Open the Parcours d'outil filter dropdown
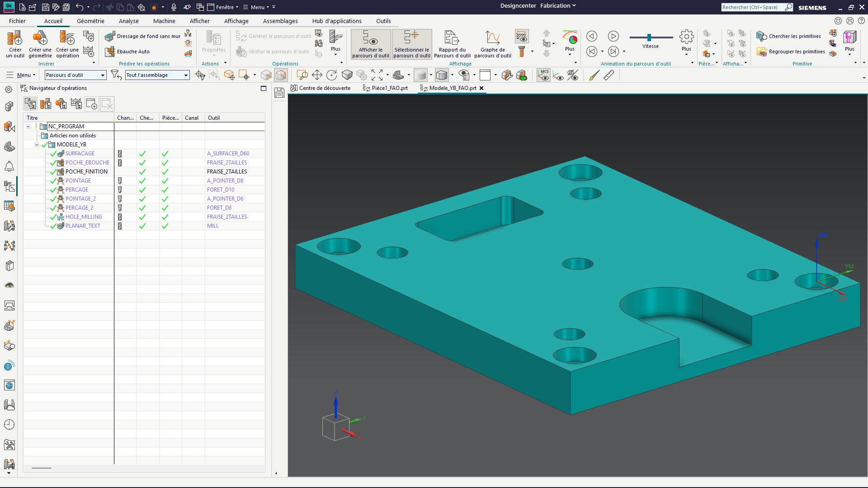Image resolution: width=868 pixels, height=488 pixels. point(75,75)
